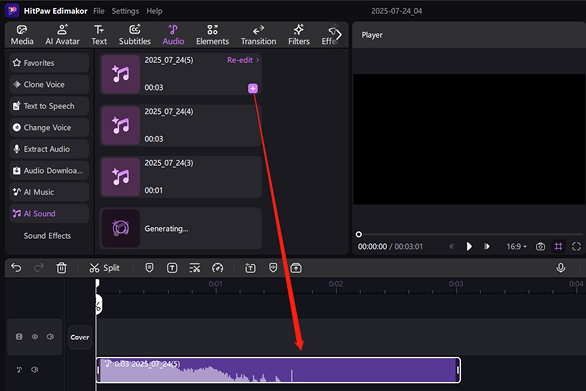Click the shield with heart icon
Screen dimensions: 586x391
point(273,268)
